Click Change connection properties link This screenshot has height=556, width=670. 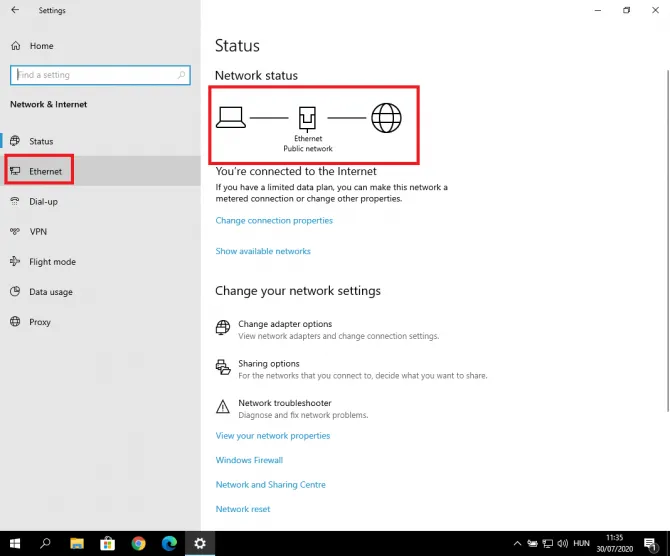[274, 220]
